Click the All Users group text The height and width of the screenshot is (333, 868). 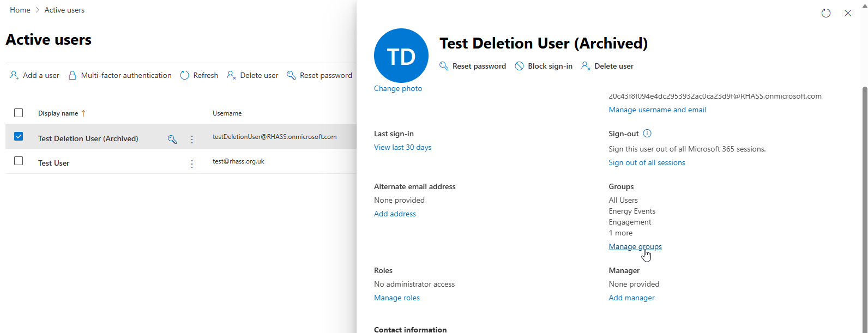pyautogui.click(x=623, y=200)
